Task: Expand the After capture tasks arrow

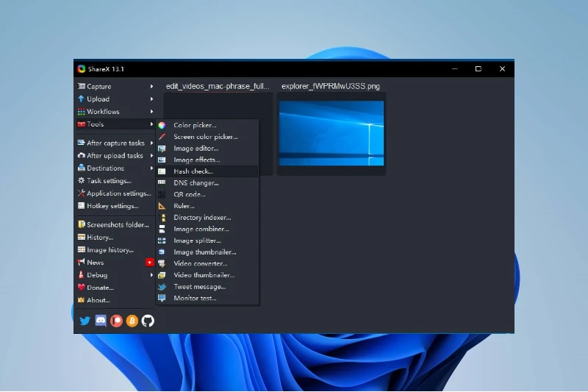Action: [151, 143]
